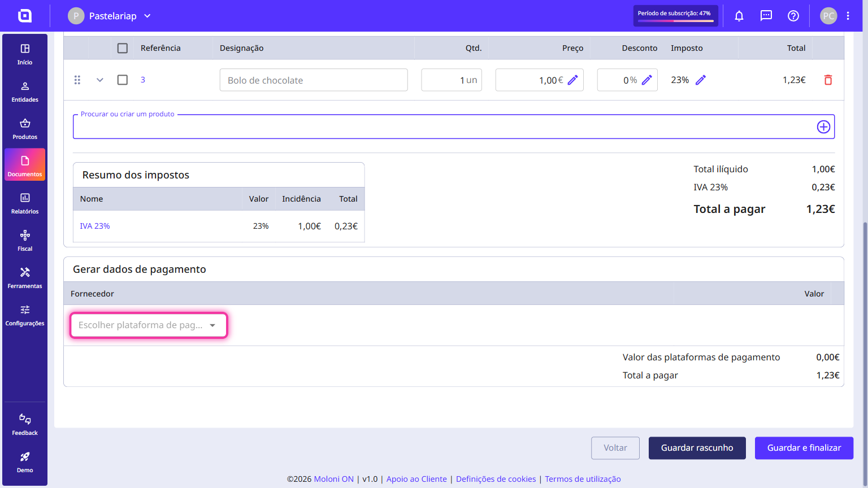Check the product row 3 checkbox
868x488 pixels.
[x=123, y=80]
